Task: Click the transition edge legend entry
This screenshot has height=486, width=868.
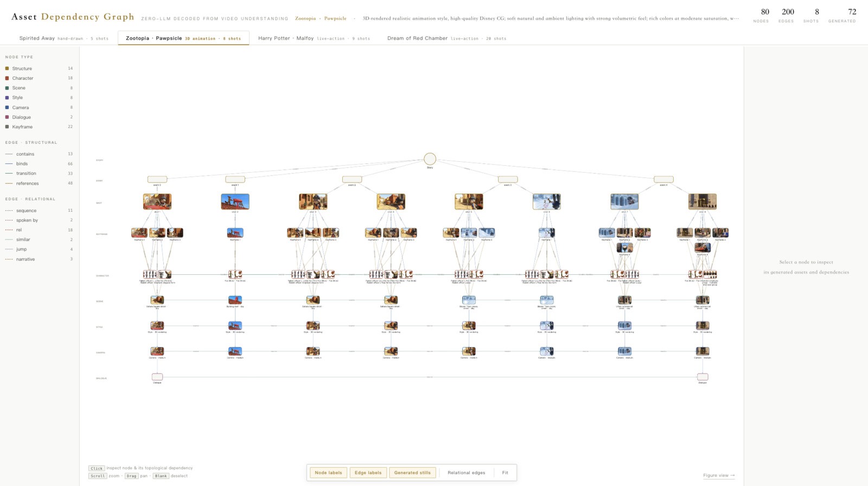Action: (x=39, y=174)
